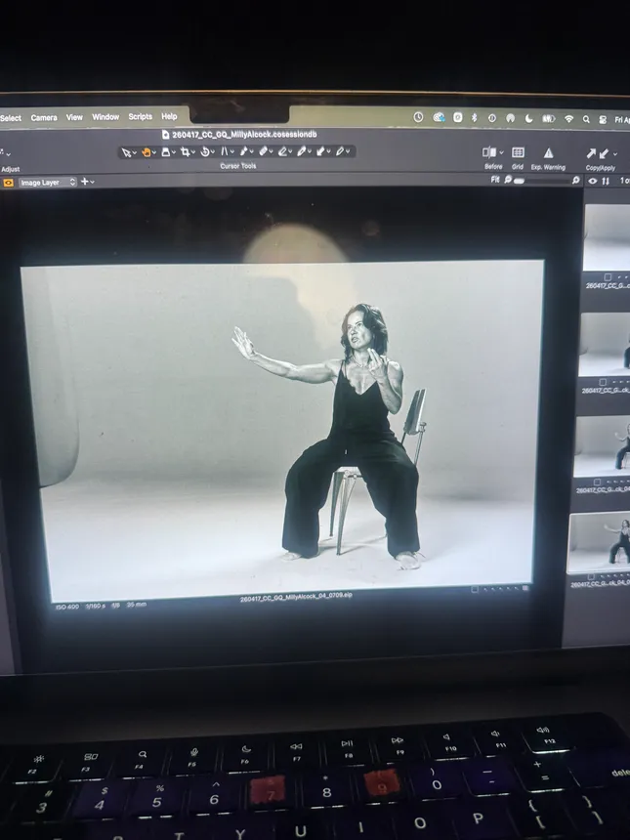Expand the Before view options chevron

(501, 153)
